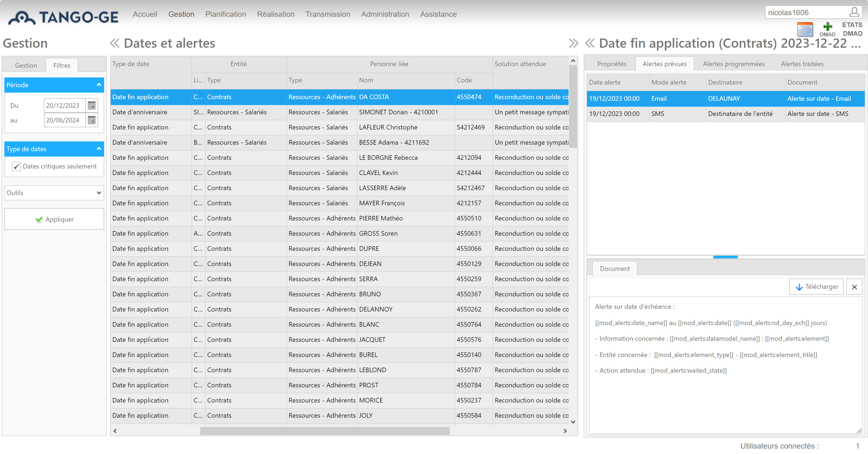This screenshot has height=454, width=868.
Task: Open the Transmission menu
Action: pyautogui.click(x=328, y=14)
